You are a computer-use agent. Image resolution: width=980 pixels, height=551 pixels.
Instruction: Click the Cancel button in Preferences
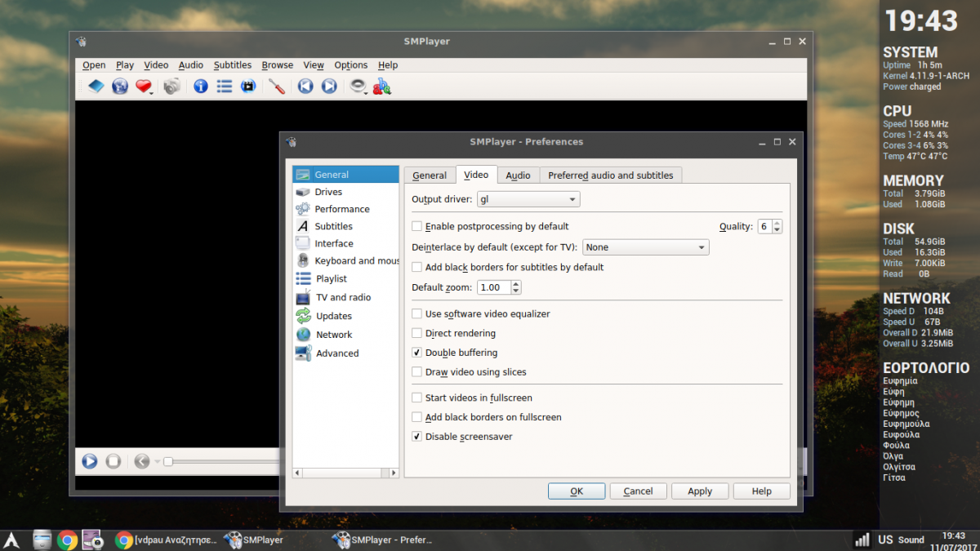point(638,491)
